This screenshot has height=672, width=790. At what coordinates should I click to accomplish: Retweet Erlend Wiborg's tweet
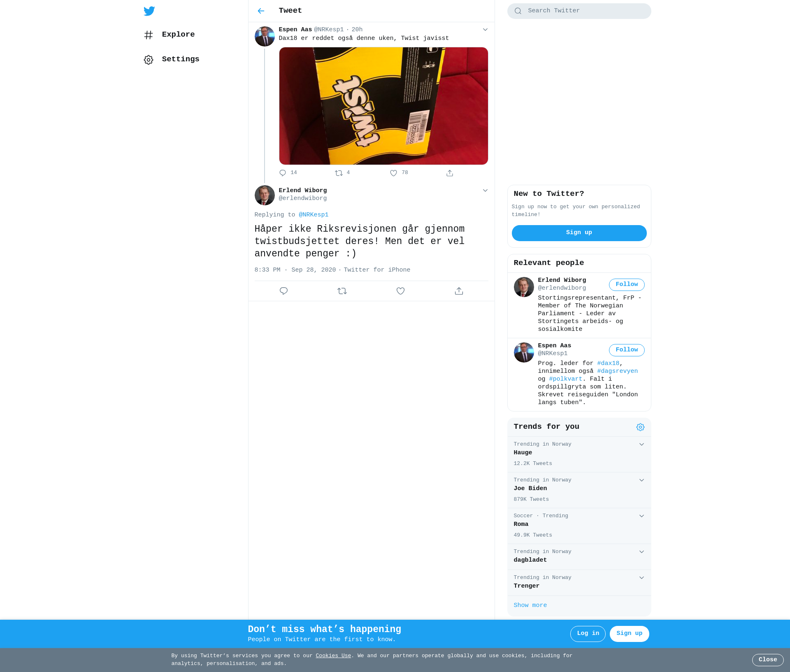pyautogui.click(x=342, y=291)
